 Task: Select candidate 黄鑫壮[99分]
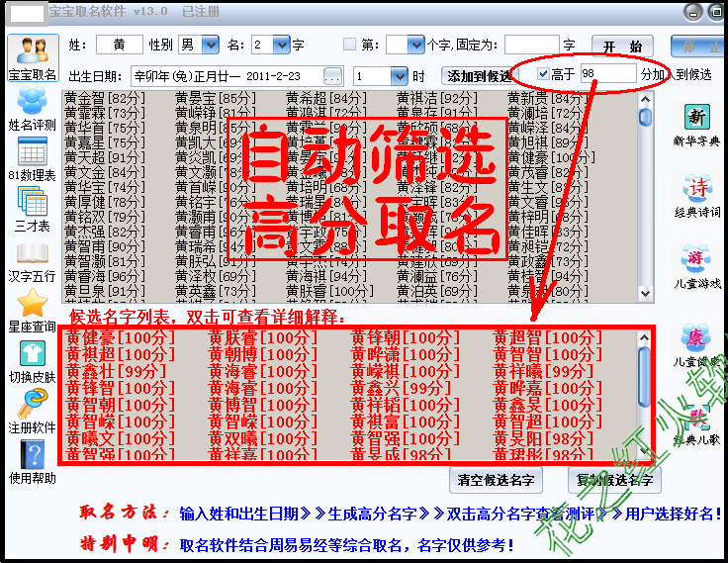coord(116,371)
